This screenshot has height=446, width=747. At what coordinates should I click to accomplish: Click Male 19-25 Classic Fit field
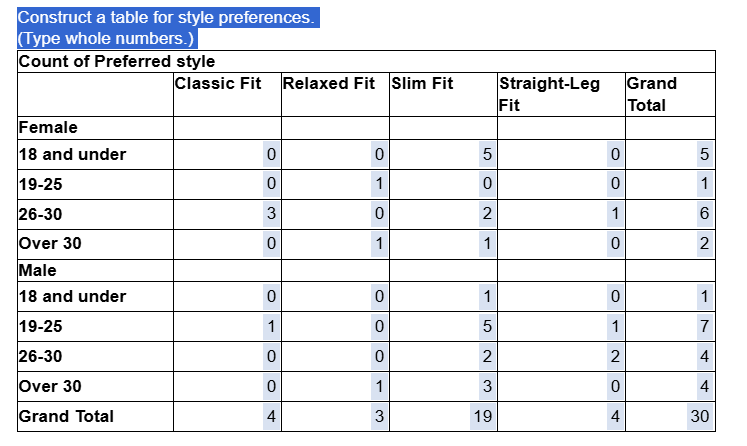tap(271, 327)
